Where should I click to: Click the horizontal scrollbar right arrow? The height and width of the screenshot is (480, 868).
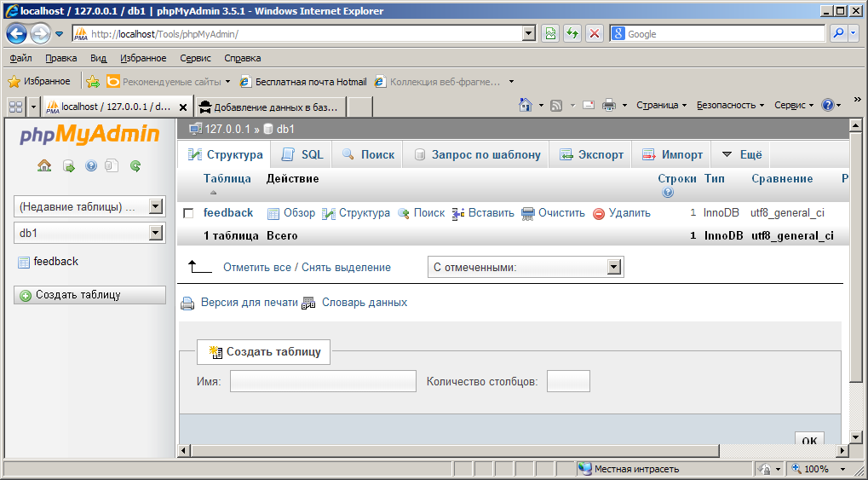coord(842,451)
